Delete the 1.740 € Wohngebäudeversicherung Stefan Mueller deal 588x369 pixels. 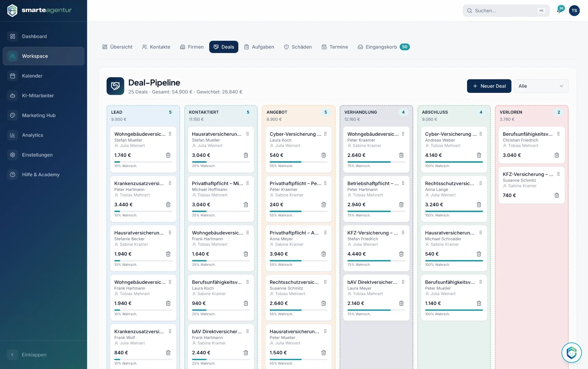tap(168, 155)
